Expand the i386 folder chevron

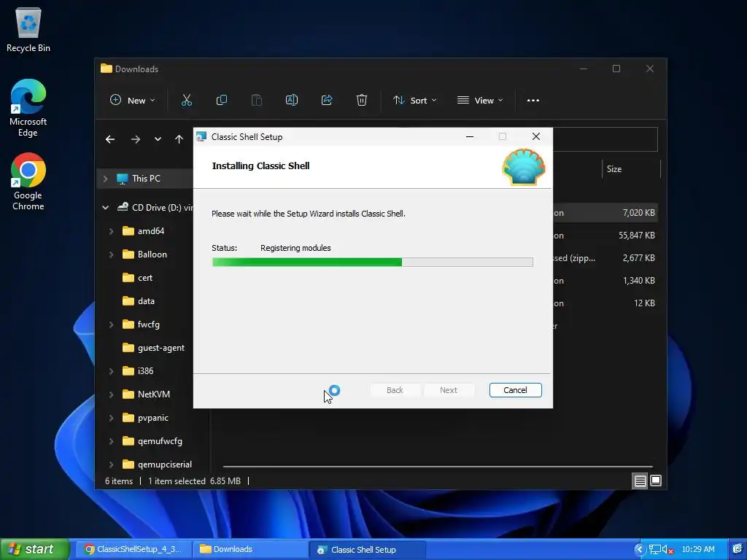[111, 371]
